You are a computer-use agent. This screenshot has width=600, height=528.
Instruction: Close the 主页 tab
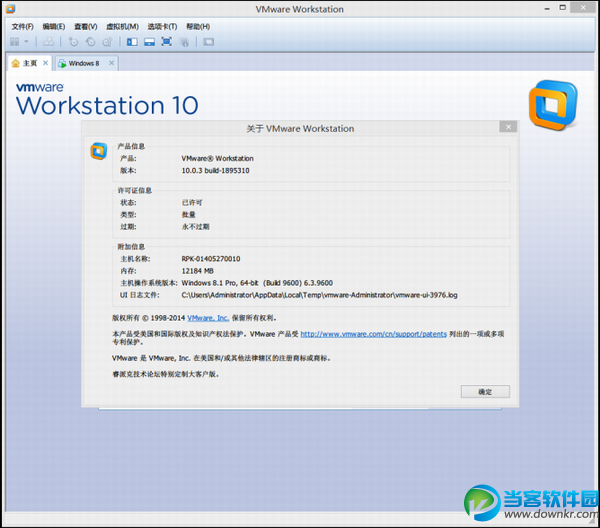(x=46, y=63)
